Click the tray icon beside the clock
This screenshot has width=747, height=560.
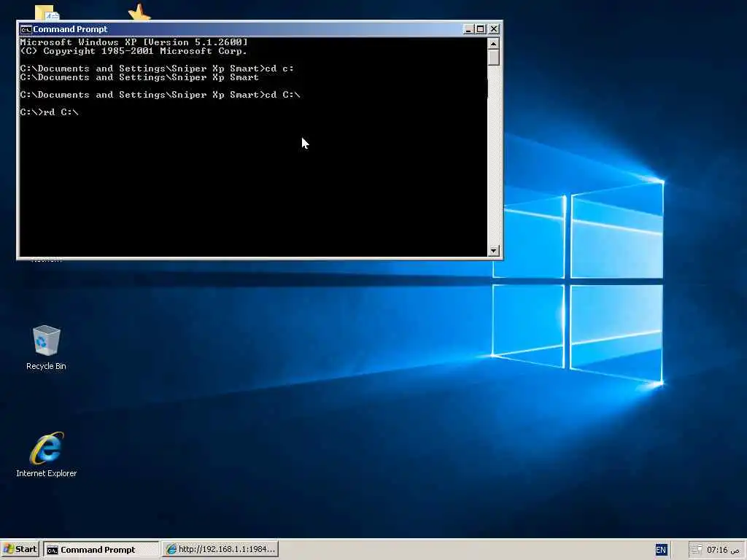(697, 550)
